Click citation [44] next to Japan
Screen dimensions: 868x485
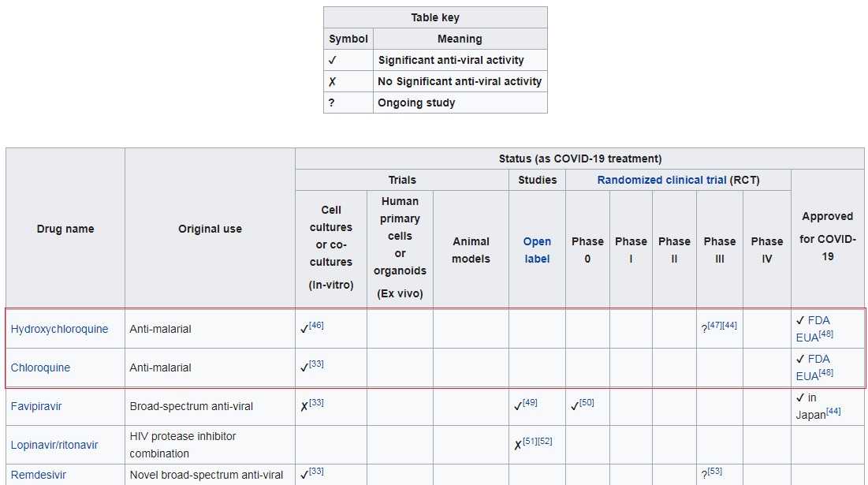pyautogui.click(x=833, y=411)
